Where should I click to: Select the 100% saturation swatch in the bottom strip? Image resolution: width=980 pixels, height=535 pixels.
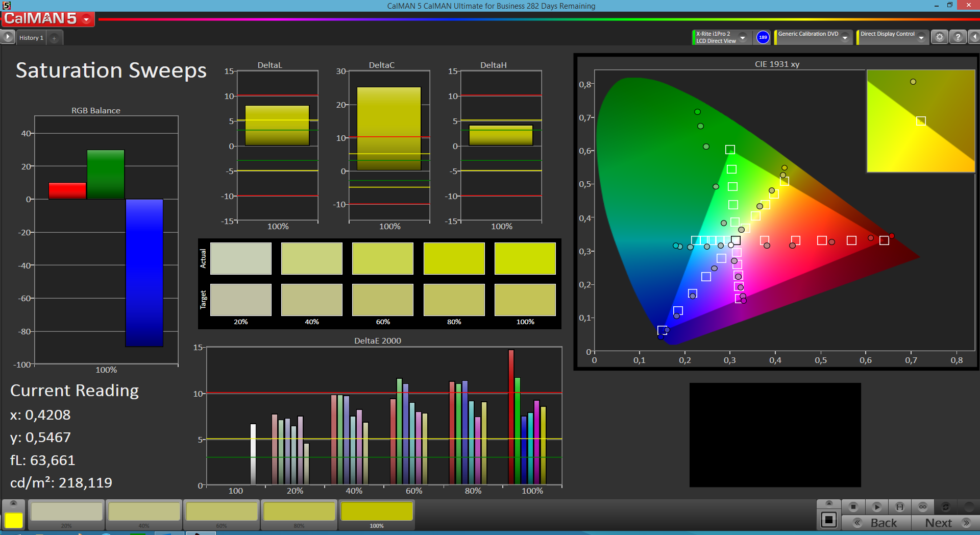coord(377,515)
